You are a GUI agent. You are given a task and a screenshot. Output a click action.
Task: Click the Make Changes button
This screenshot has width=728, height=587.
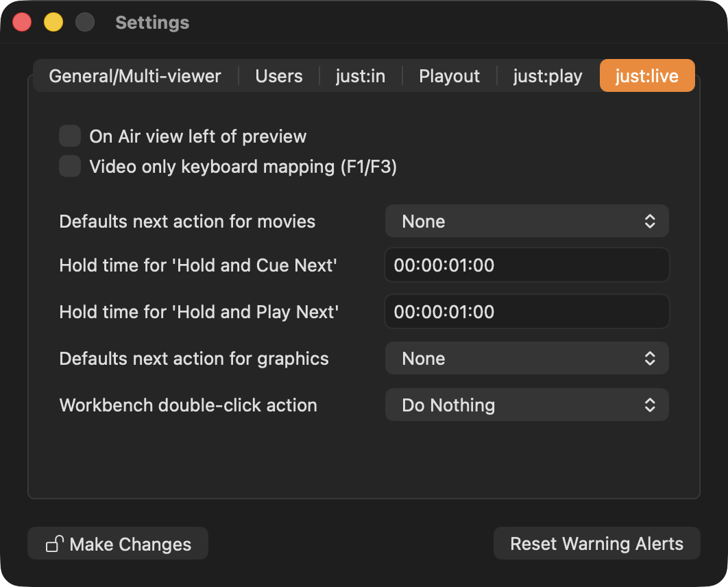coord(118,543)
